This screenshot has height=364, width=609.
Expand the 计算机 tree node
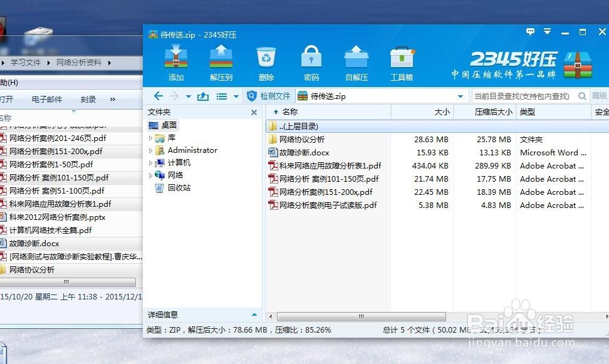click(151, 163)
